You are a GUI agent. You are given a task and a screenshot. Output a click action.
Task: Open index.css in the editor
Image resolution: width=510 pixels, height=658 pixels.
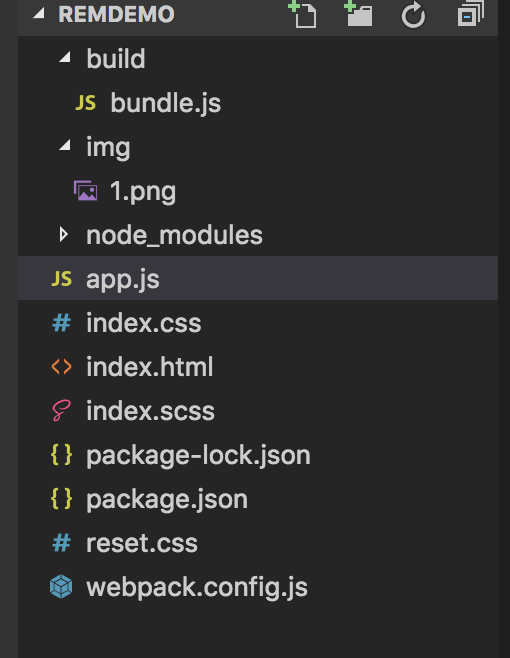coord(258,323)
